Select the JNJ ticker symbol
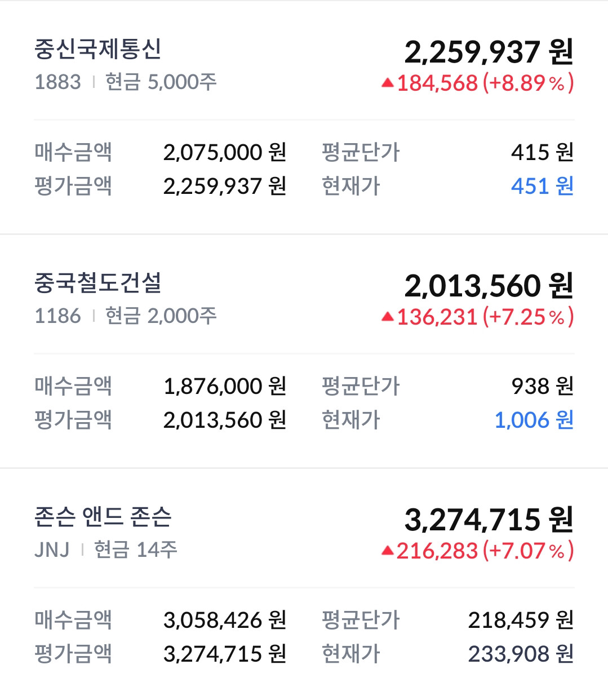The width and height of the screenshot is (608, 700). pyautogui.click(x=52, y=550)
